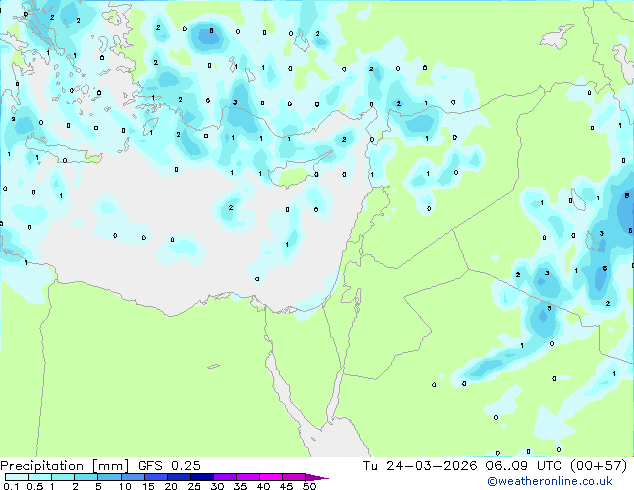Click the 5–10 mm legend swatch
The width and height of the screenshot is (634, 490).
(110, 477)
